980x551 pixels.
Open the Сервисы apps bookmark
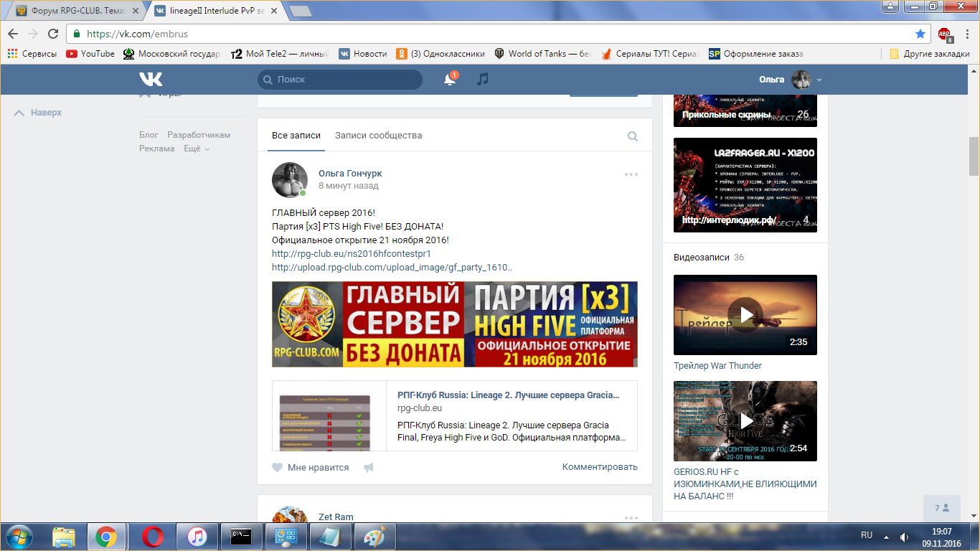[x=32, y=54]
